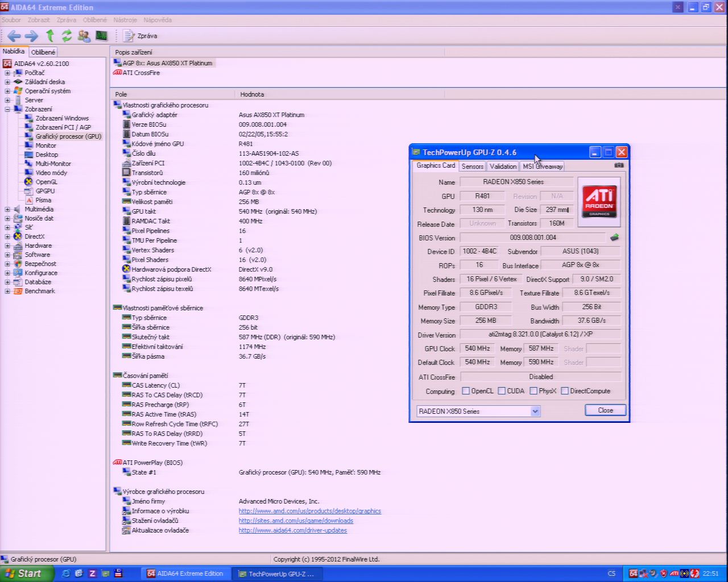The height and width of the screenshot is (582, 728).
Task: Open the sites.amd.com game downloads link
Action: pos(296,521)
